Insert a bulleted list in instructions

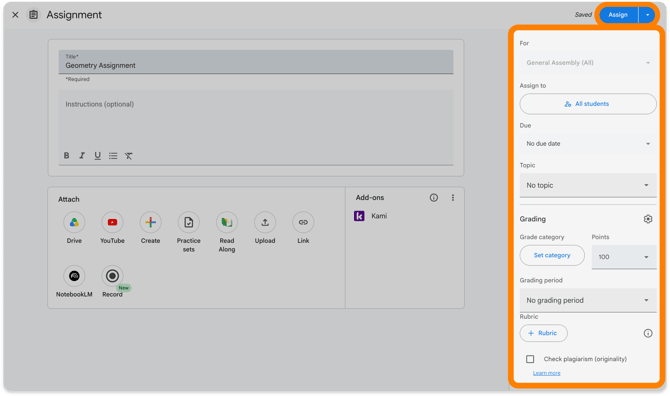pyautogui.click(x=113, y=156)
